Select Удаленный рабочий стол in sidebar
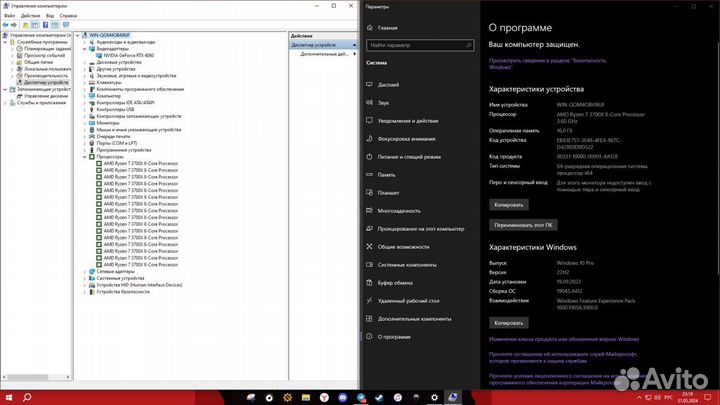 [x=408, y=300]
